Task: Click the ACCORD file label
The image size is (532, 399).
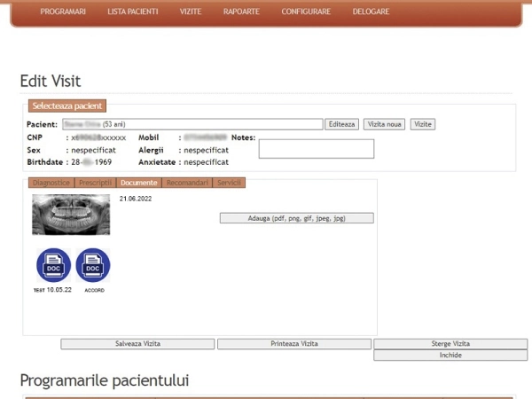Action: (x=94, y=290)
